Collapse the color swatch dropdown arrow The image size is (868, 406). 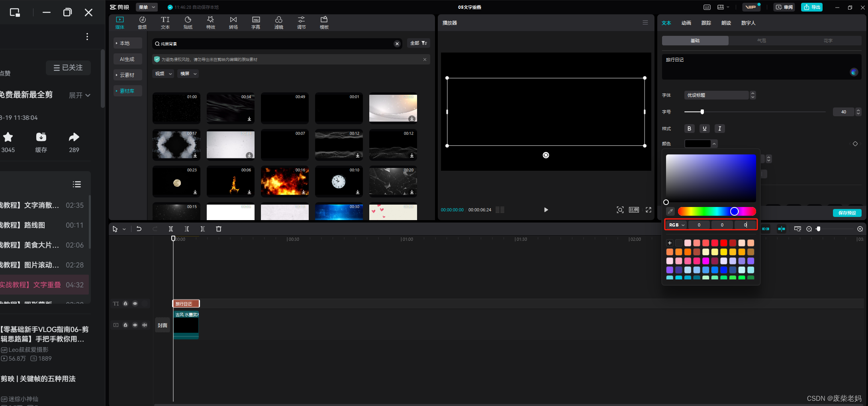(714, 144)
